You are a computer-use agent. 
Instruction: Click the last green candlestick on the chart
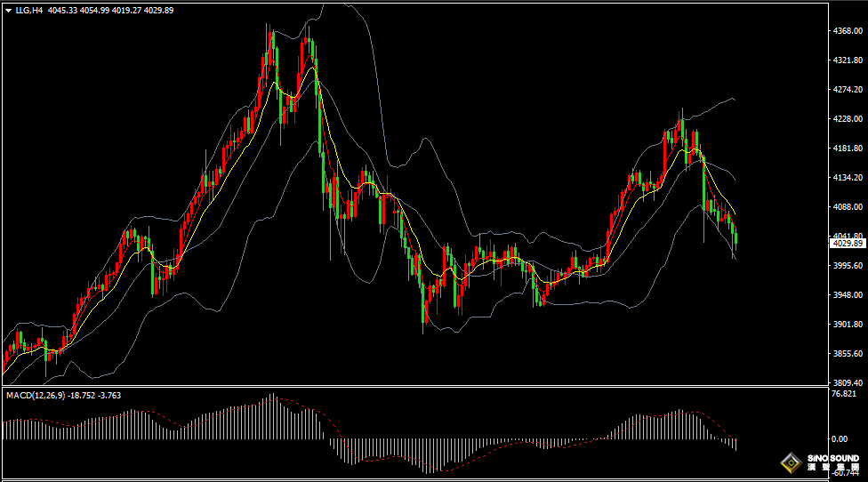tap(735, 238)
